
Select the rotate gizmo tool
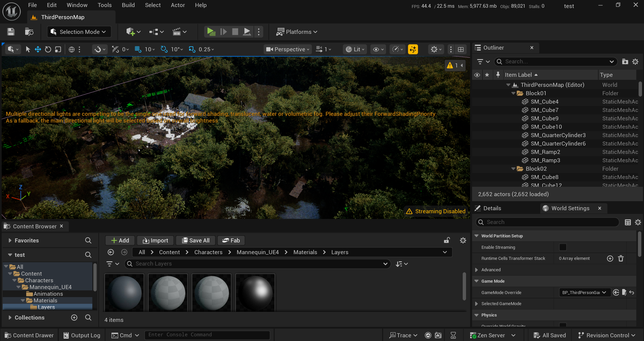click(48, 49)
